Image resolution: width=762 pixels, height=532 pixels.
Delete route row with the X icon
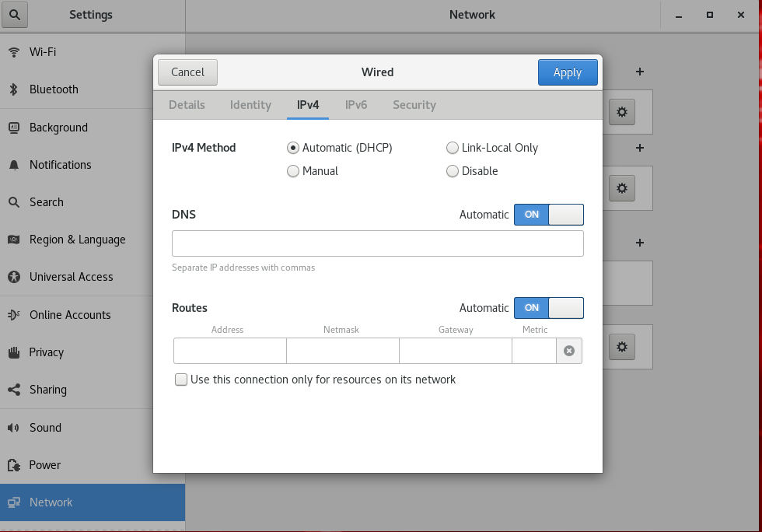tap(569, 351)
